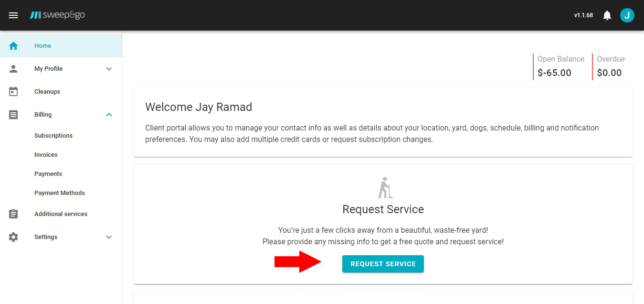Expand the Settings section
Viewport: 644px width, 304px height.
(109, 237)
